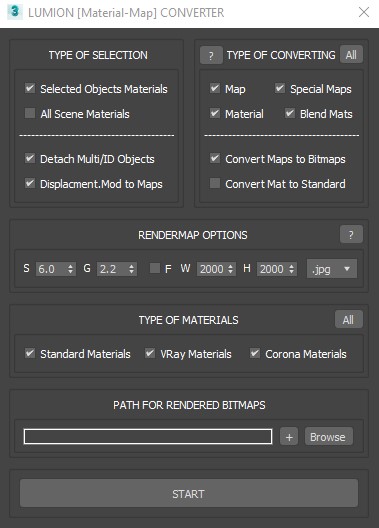This screenshot has height=528, width=379.
Task: Click All in the Type of Materials header
Action: [348, 319]
